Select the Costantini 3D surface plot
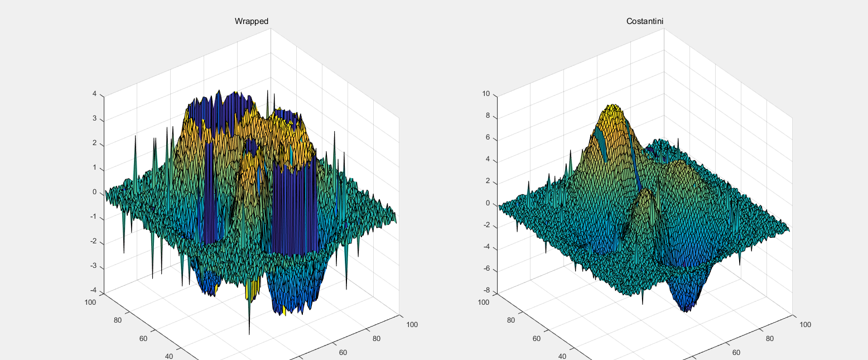This screenshot has height=360, width=868. click(x=644, y=209)
